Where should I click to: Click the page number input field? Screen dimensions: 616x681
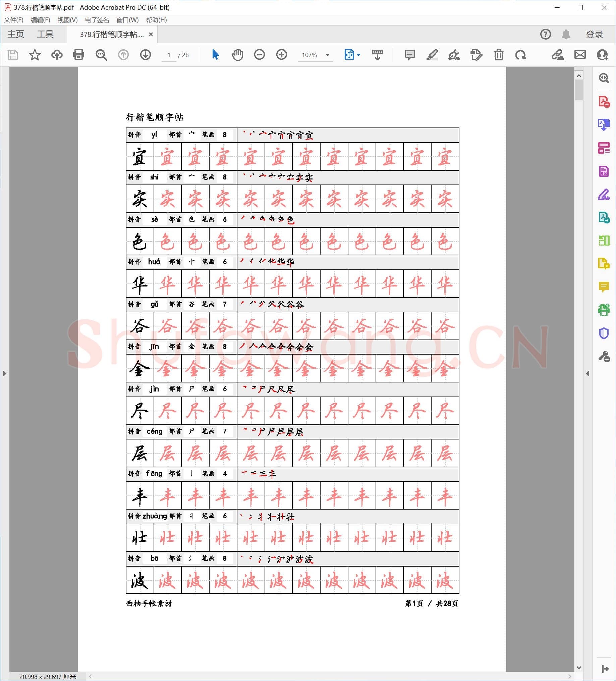[x=169, y=55]
